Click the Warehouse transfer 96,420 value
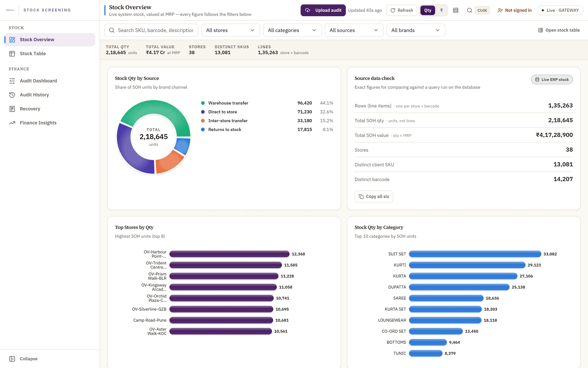Screen dimensions: 588x368 click(x=304, y=103)
